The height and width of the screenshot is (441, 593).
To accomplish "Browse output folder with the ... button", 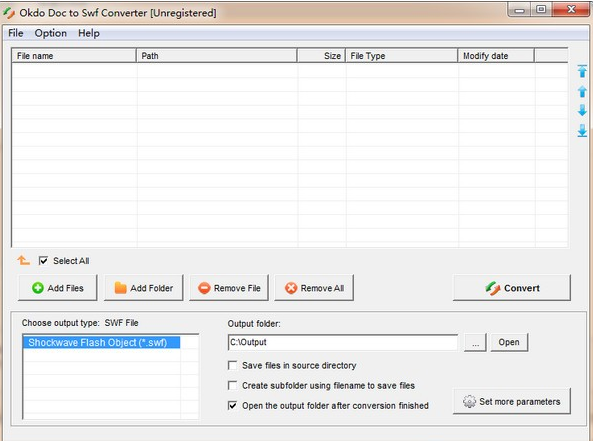I will tap(475, 342).
